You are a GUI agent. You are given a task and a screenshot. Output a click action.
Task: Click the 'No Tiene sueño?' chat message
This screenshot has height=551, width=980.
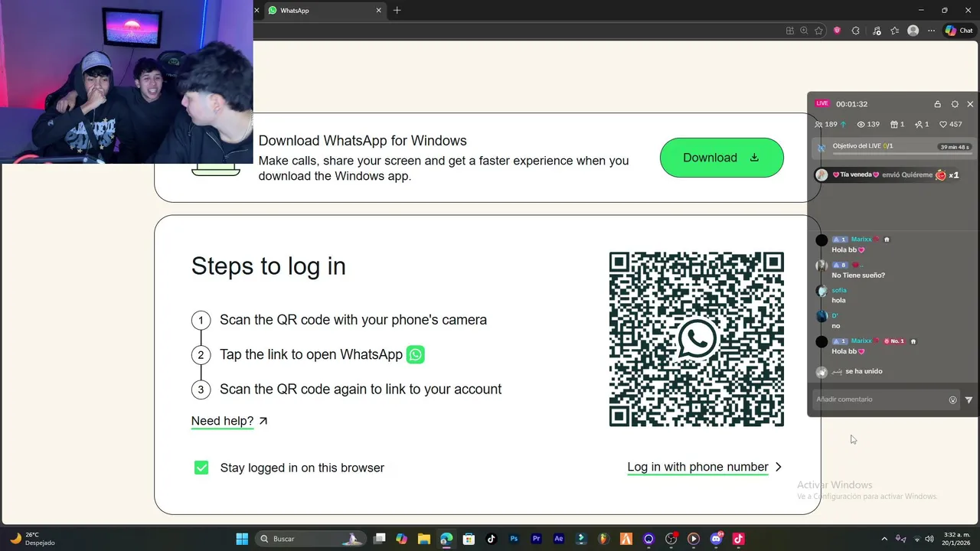[x=858, y=275]
